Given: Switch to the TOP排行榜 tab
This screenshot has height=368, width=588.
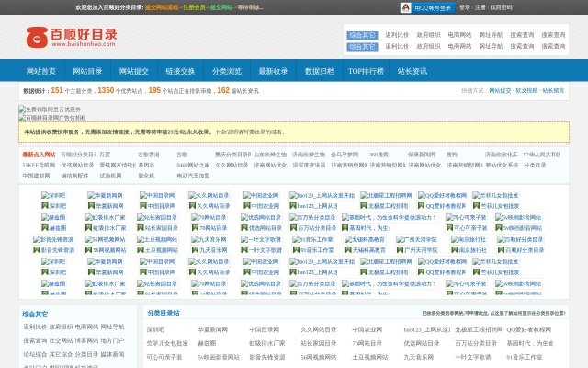Looking at the screenshot, I should (365, 71).
